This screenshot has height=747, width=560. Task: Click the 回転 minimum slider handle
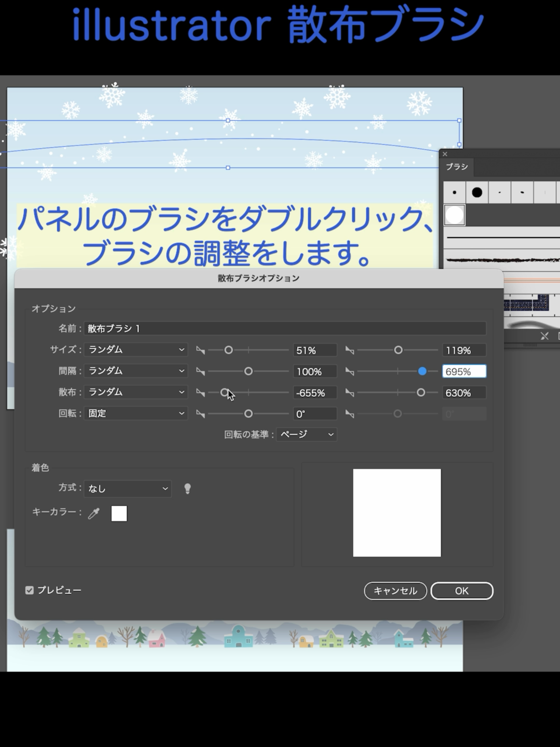click(x=248, y=414)
